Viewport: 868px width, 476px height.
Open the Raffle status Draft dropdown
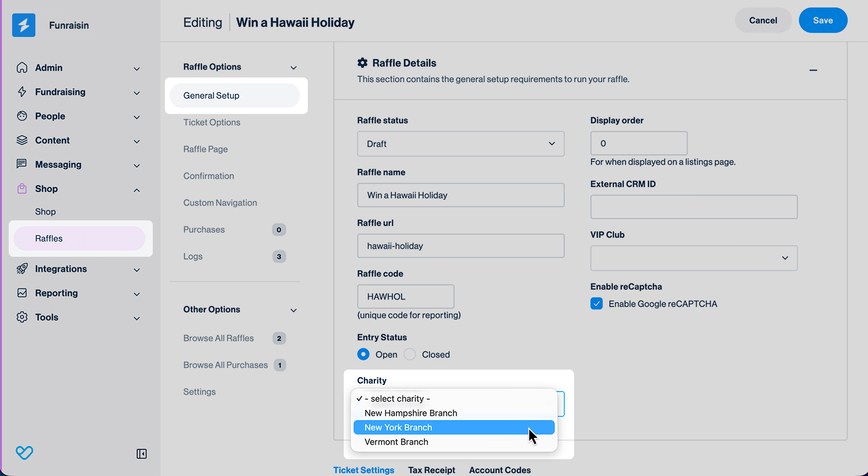click(461, 144)
